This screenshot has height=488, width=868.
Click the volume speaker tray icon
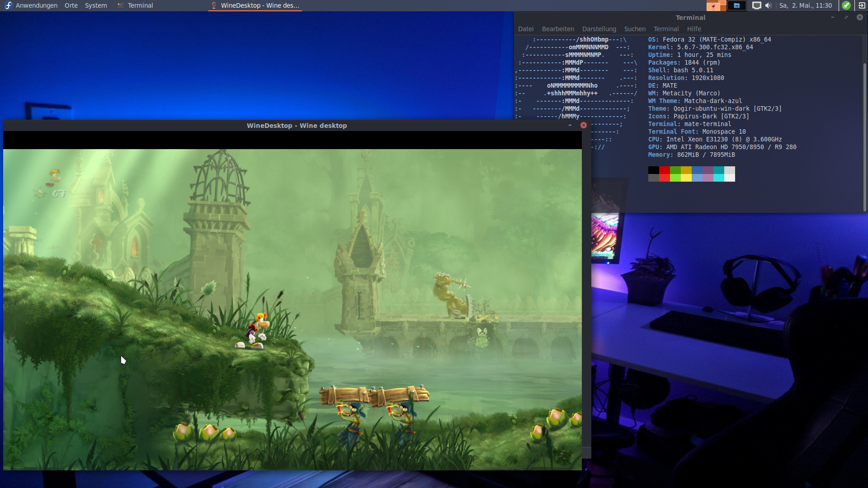coord(768,5)
